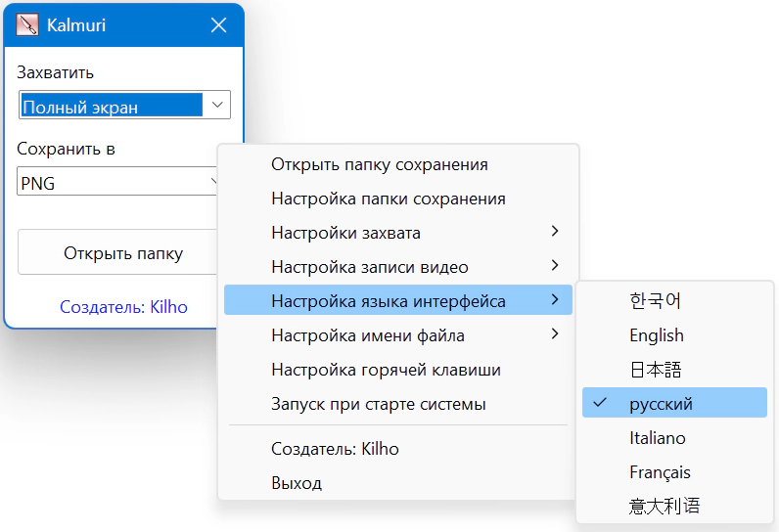Click Создатель: Kilho in context menu
Image resolution: width=779 pixels, height=532 pixels.
tap(335, 449)
